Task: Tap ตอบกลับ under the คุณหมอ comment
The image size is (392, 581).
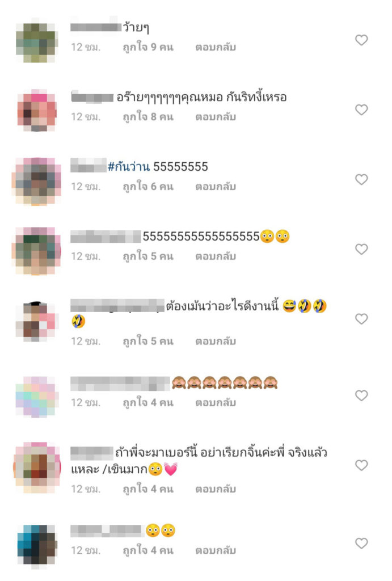Action: 216,117
